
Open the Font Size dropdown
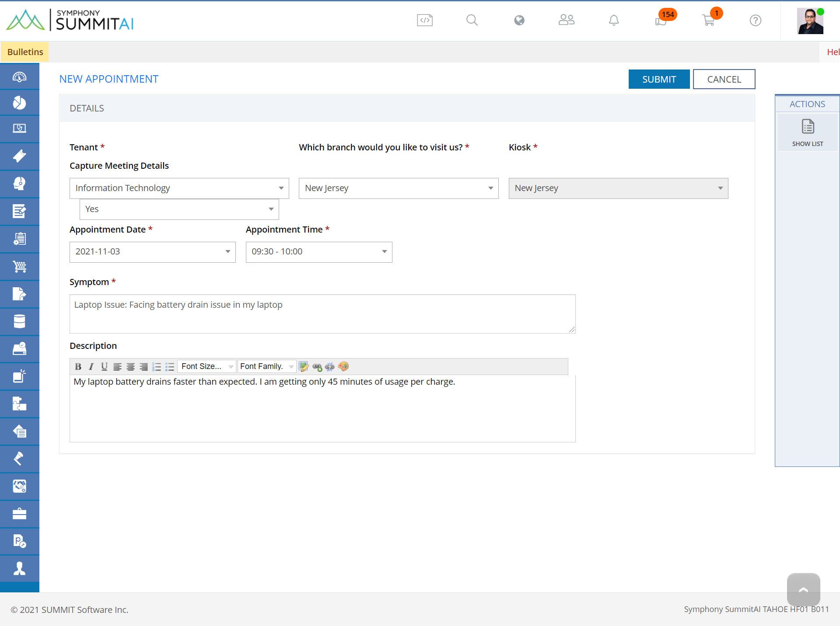coord(206,367)
